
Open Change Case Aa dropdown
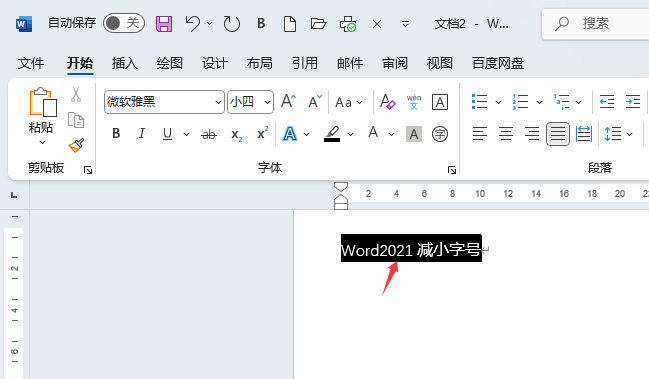click(x=349, y=102)
